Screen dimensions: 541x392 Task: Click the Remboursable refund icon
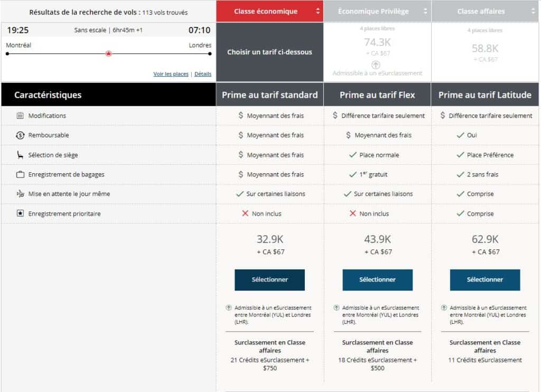tap(20, 135)
